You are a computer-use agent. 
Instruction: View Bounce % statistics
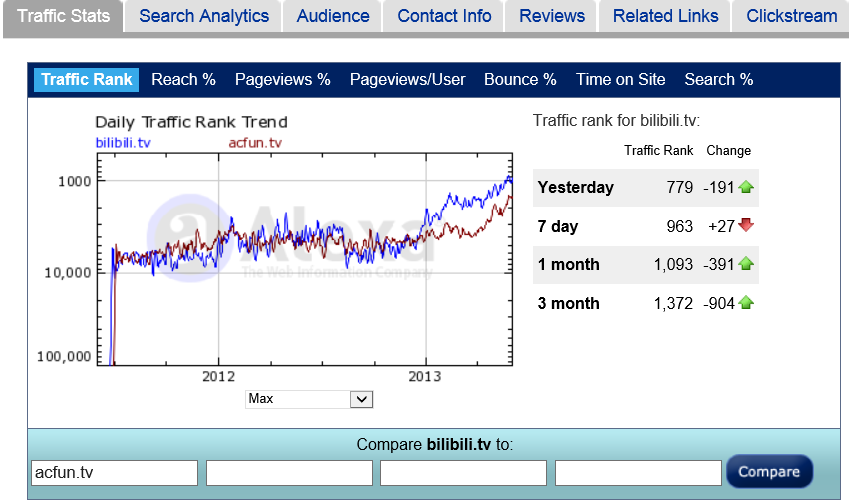point(520,80)
